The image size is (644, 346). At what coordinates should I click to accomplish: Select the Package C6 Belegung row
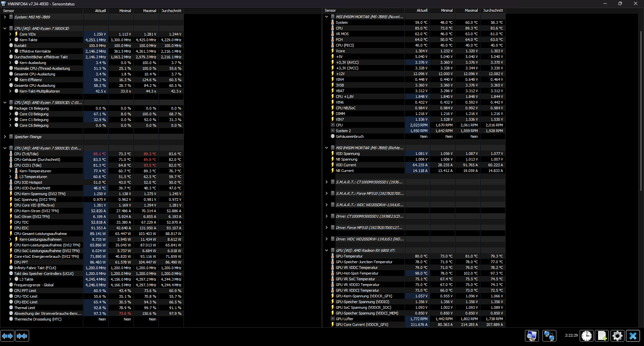coord(92,108)
